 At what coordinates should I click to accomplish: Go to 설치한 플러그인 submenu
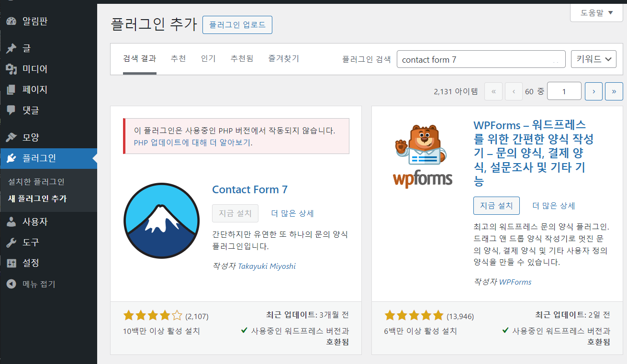point(36,182)
